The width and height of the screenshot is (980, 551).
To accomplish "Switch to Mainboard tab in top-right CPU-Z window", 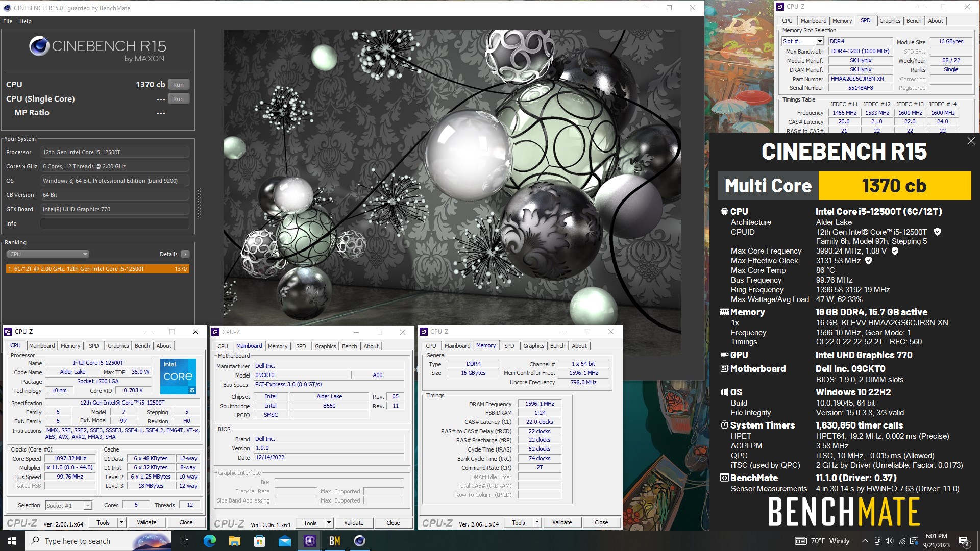I will click(x=813, y=21).
